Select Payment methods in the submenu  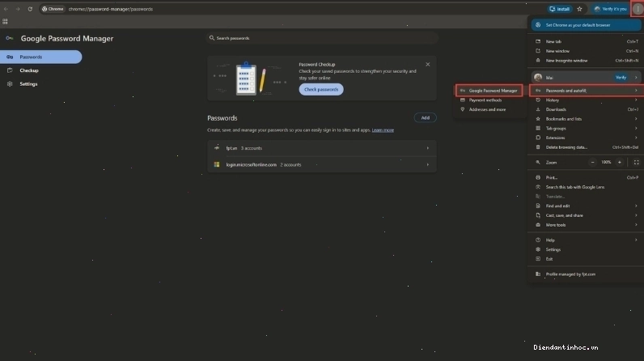point(489,100)
